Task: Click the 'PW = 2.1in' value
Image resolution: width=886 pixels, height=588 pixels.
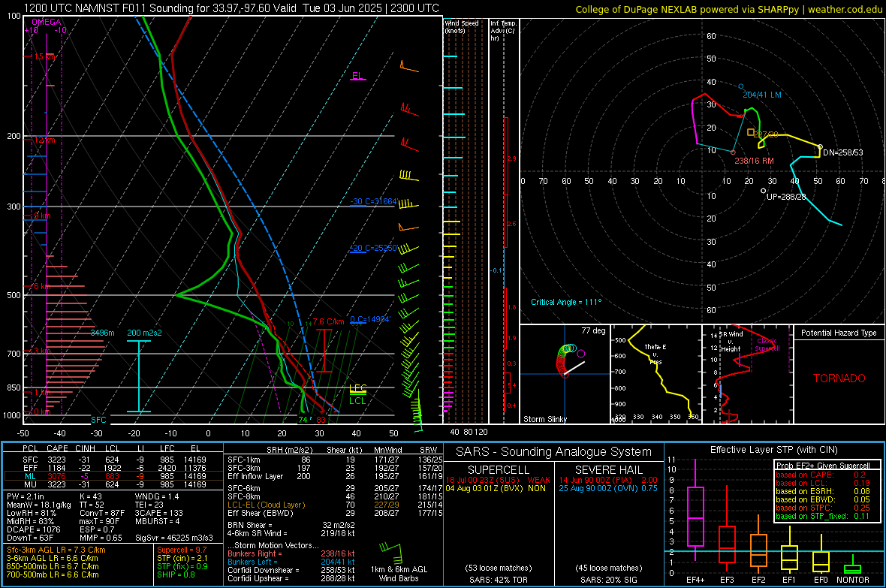Action: [25, 496]
